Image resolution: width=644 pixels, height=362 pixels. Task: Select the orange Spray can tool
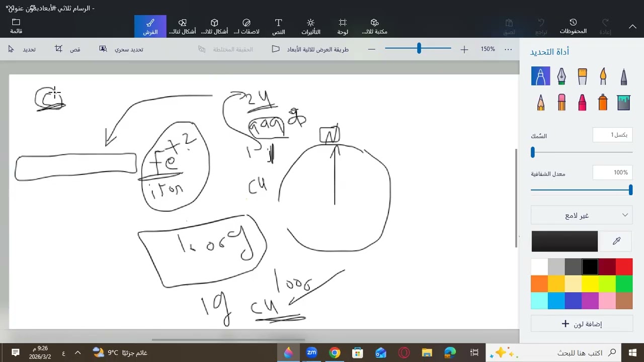[603, 103]
